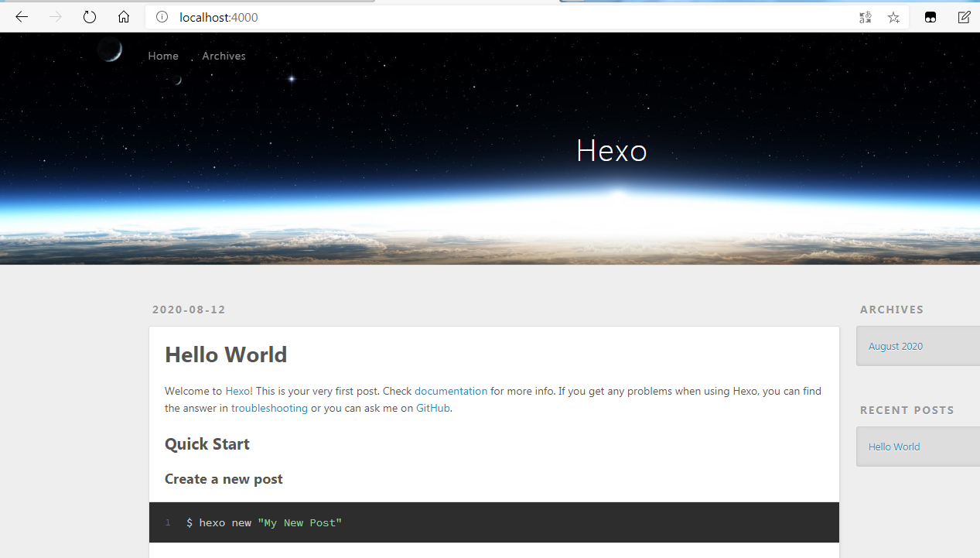The height and width of the screenshot is (558, 980).
Task: Open the reading list extension icon
Action: [930, 17]
